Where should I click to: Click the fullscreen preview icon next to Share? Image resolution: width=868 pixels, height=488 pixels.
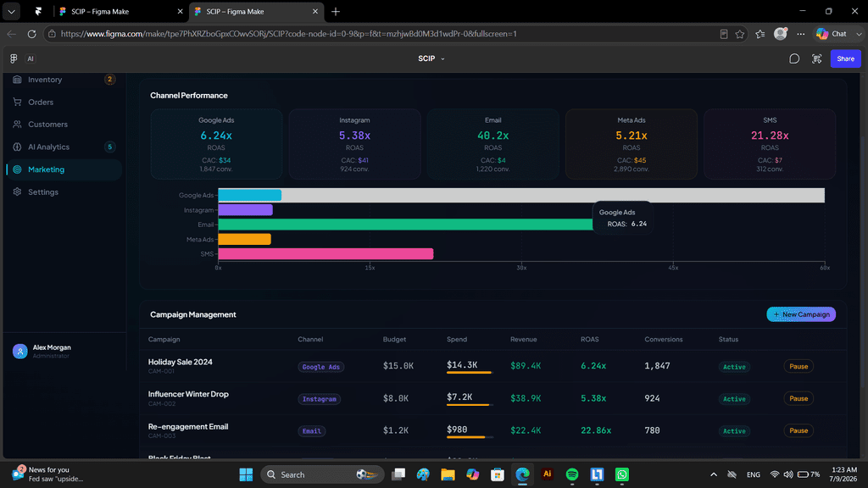(816, 58)
